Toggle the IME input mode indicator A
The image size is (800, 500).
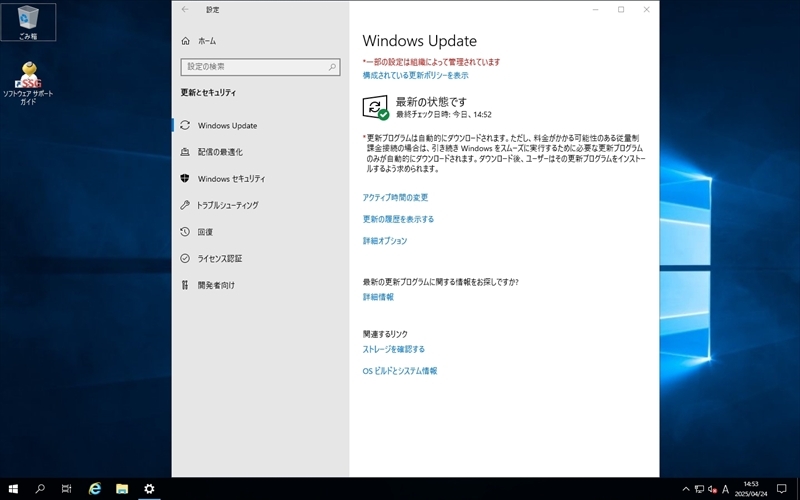(x=726, y=489)
